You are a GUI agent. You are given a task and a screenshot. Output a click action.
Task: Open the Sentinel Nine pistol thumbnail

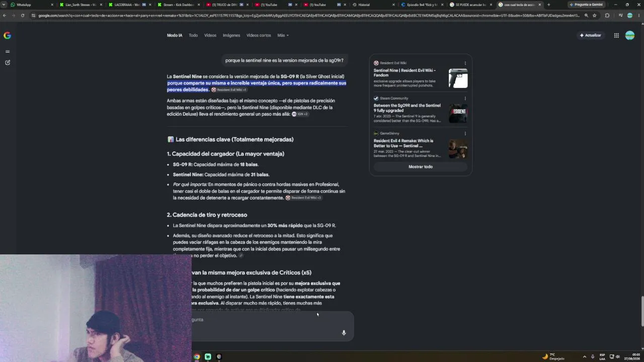pos(458,78)
